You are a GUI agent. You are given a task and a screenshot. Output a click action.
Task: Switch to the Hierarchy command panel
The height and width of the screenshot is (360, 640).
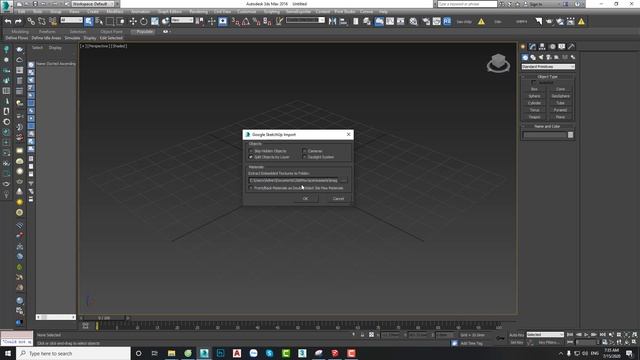[x=542, y=47]
